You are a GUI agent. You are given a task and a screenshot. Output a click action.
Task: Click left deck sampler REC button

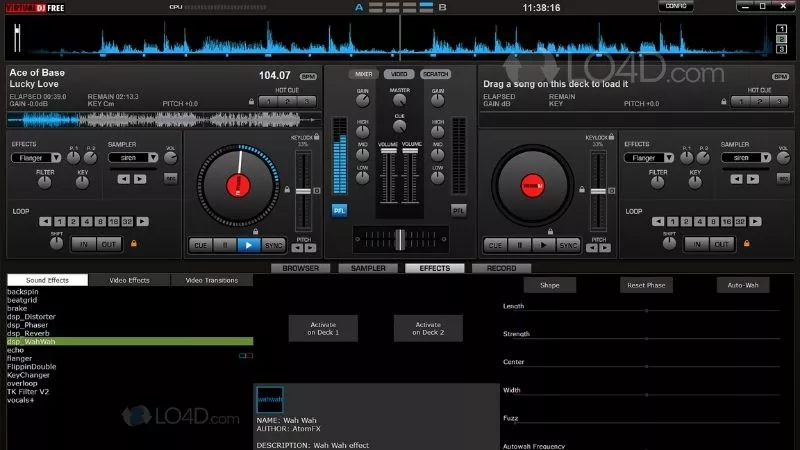170,179
